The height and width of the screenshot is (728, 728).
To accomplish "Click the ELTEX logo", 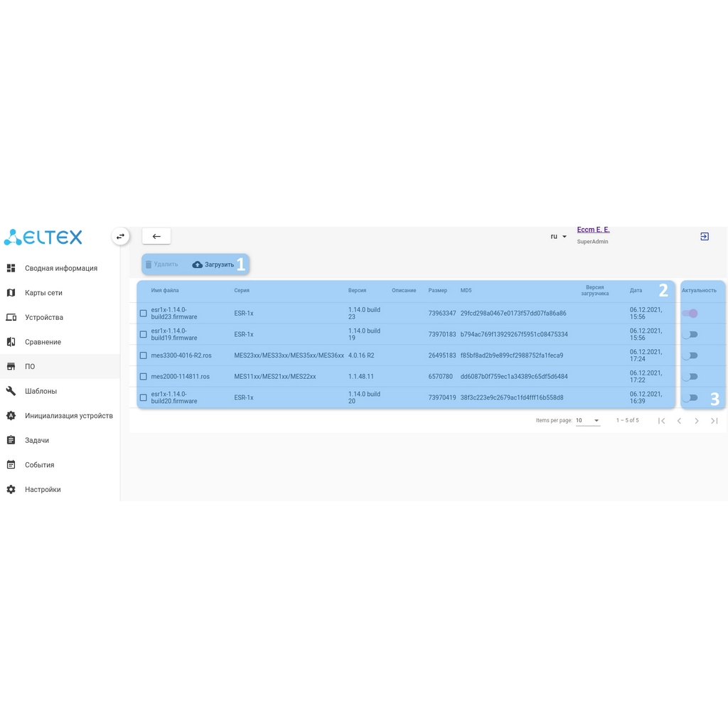I will pos(43,237).
